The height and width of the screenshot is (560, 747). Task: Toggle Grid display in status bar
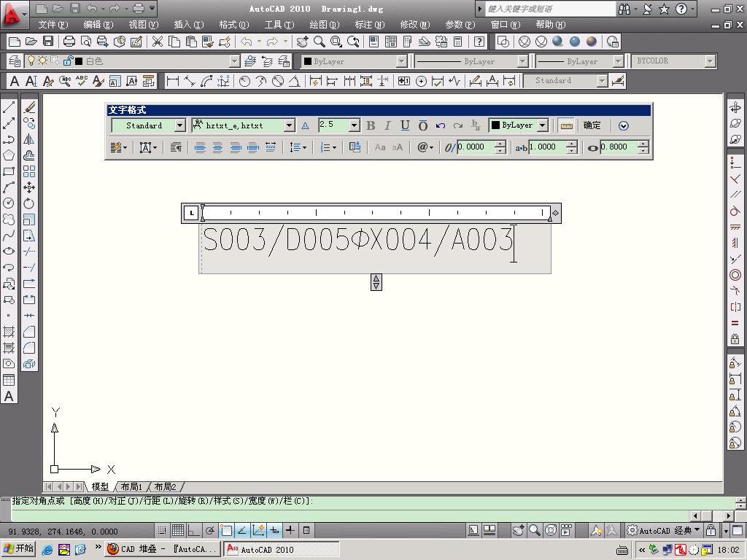tap(178, 530)
